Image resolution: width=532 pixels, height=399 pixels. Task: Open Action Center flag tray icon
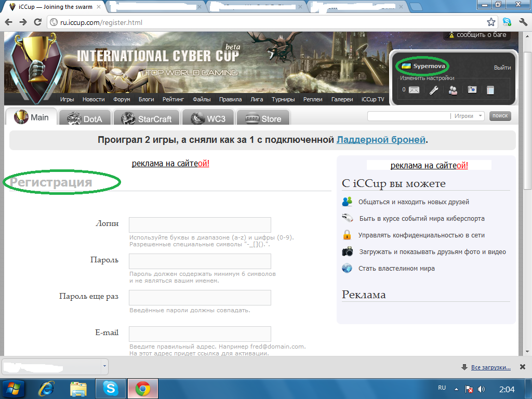click(469, 389)
